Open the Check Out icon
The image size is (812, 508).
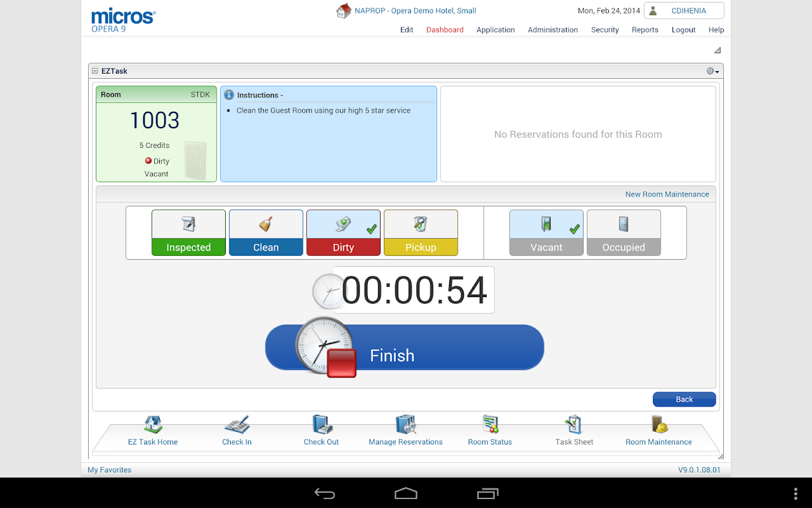322,425
